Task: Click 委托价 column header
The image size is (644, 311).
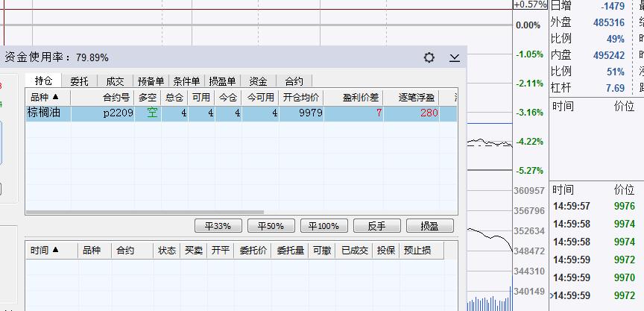Action: (x=253, y=250)
